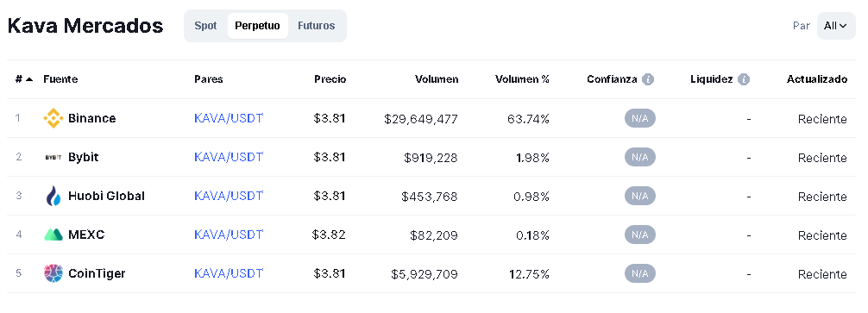
Task: Click the Huobi Global exchange name
Action: pyautogui.click(x=106, y=196)
